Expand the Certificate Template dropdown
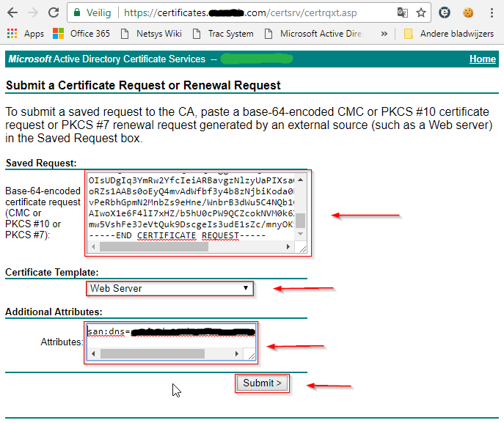Screen dimensions: 504x423 [x=170, y=289]
